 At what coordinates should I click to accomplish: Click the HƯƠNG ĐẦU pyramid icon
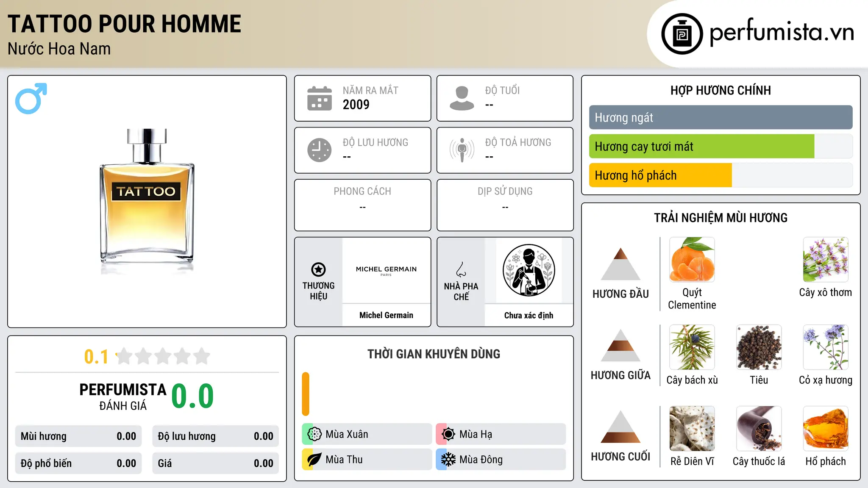(620, 264)
